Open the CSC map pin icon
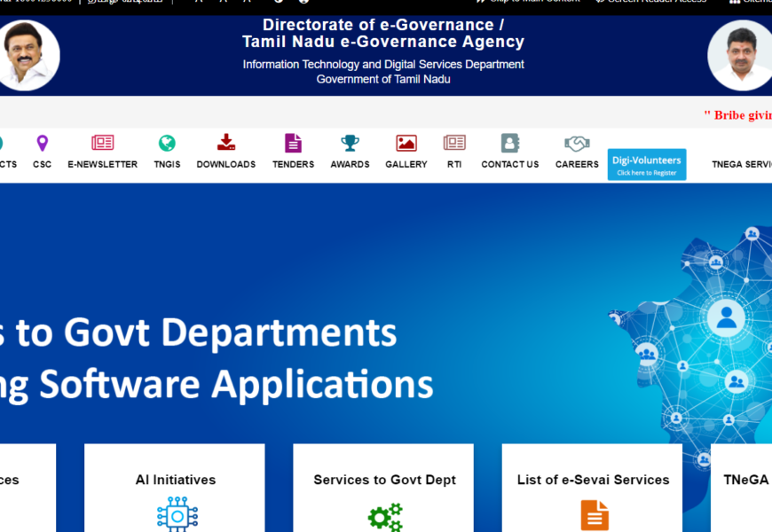This screenshot has height=532, width=772. point(43,144)
